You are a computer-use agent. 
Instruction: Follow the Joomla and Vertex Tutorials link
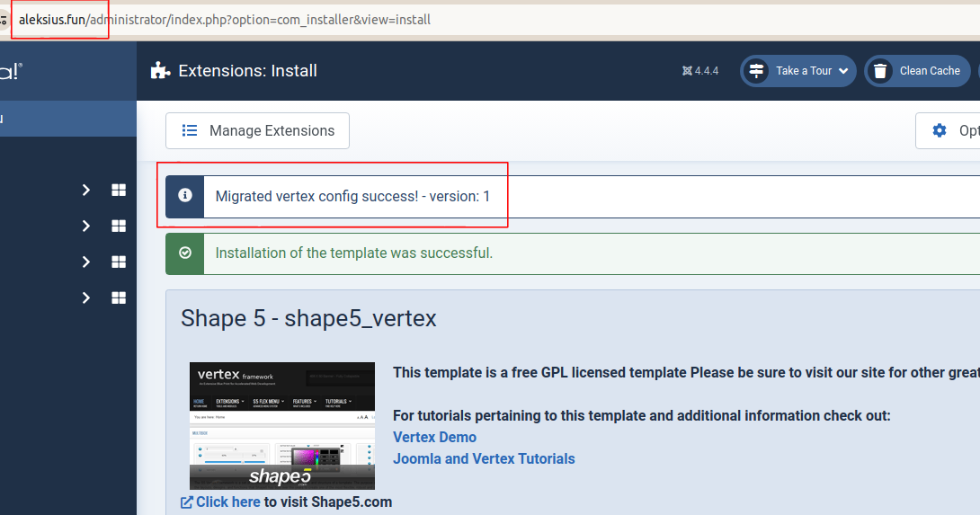click(x=484, y=458)
